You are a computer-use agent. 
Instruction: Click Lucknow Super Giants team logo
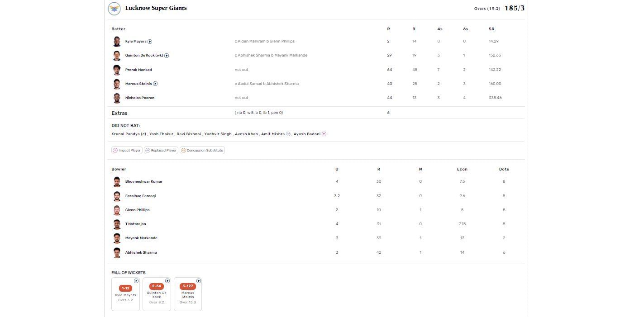(114, 8)
